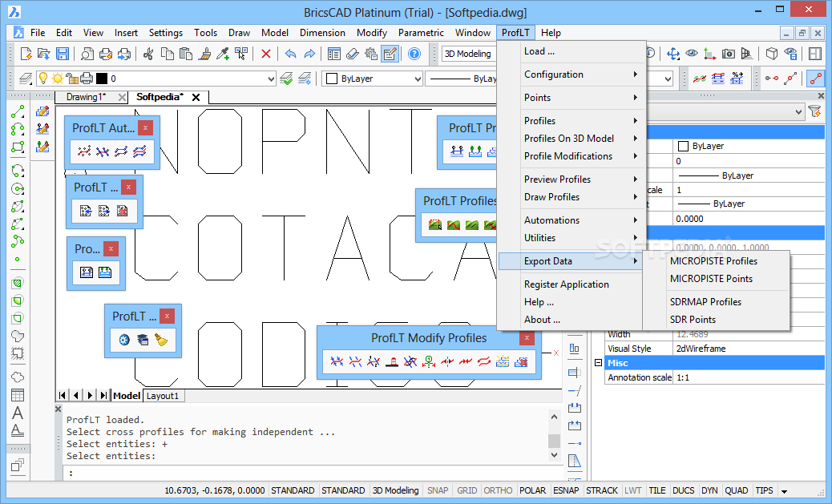This screenshot has height=504, width=832.
Task: Click the TILE status bar entry
Action: (657, 490)
